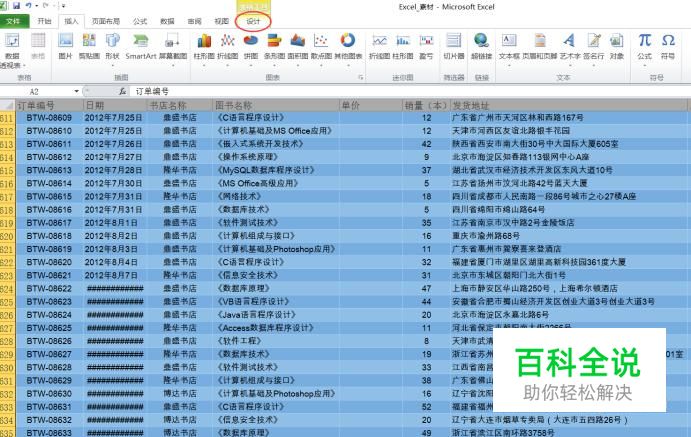Viewport: 691px width, 437px height.
Task: Insert an 对象 object
Action: click(617, 46)
